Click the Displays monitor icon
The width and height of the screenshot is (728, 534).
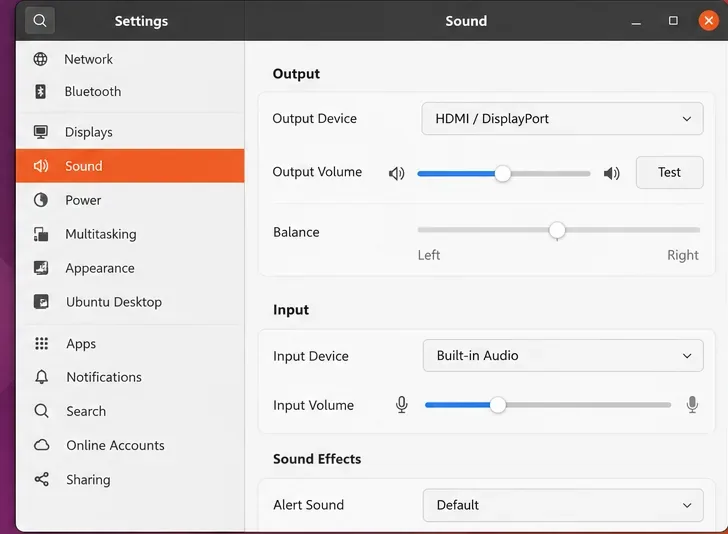[41, 132]
